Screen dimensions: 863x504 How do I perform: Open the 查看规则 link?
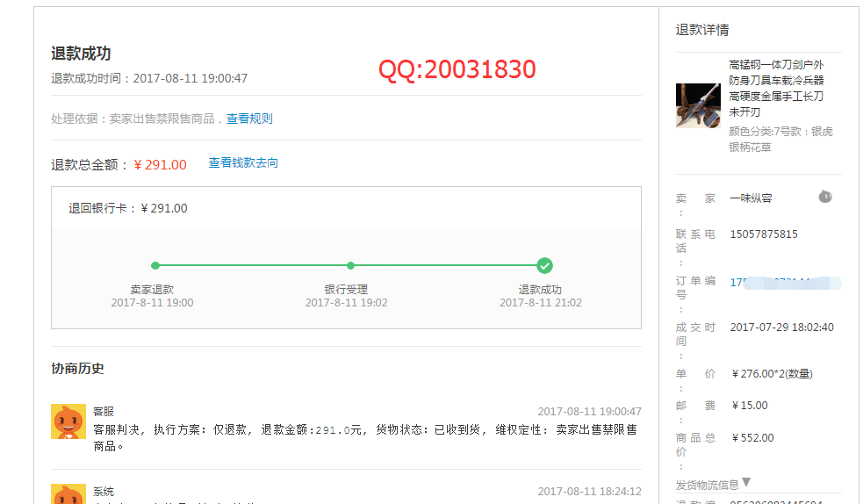click(x=249, y=119)
